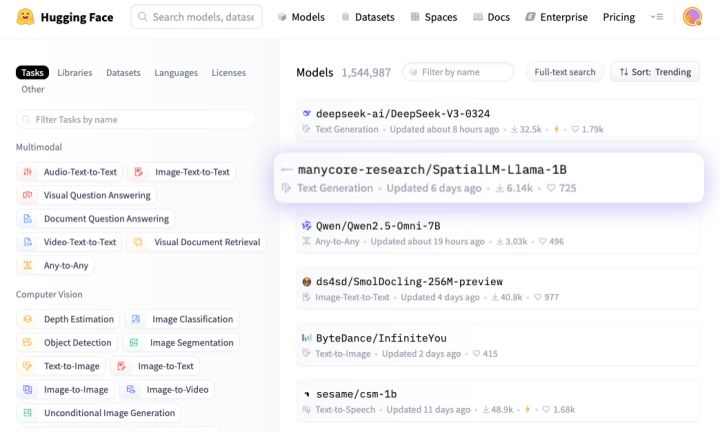720x432 pixels.
Task: Focus the top search models field
Action: pos(197,17)
